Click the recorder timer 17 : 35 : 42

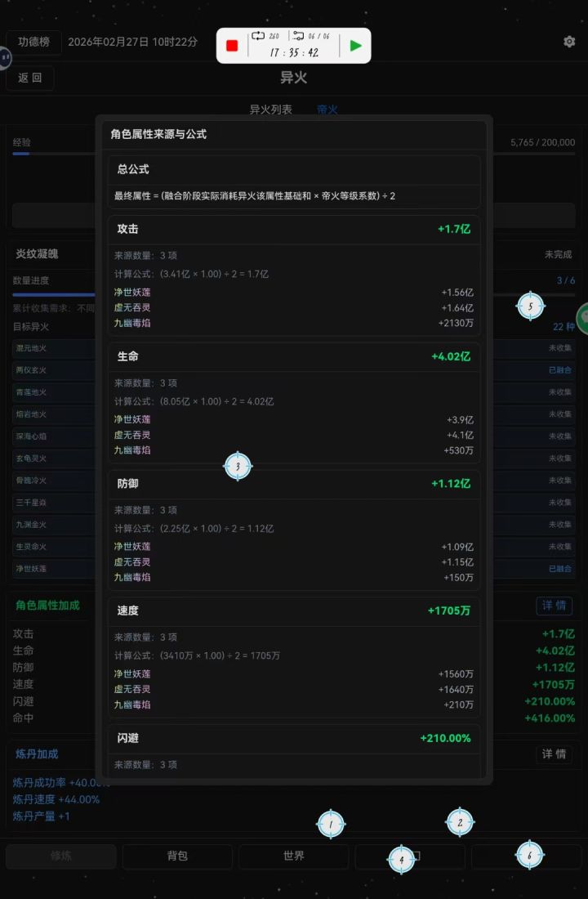coord(294,52)
